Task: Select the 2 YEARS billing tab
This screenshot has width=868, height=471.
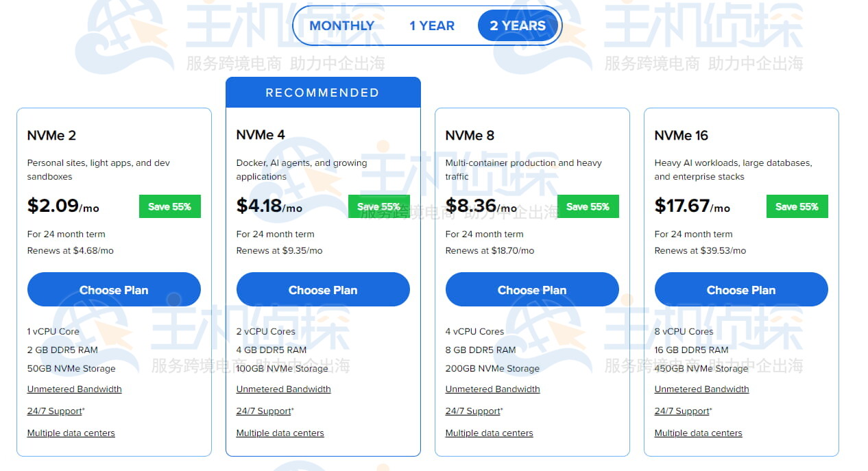Action: coord(518,25)
